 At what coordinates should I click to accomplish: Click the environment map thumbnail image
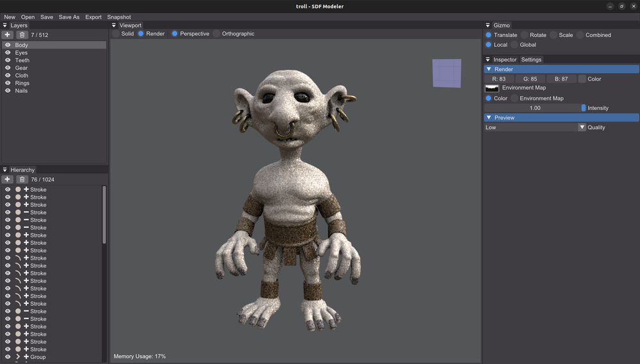(x=492, y=88)
